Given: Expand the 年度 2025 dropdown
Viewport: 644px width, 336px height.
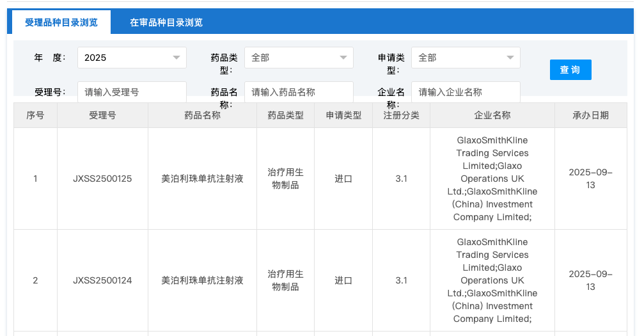Looking at the screenshot, I should point(131,58).
